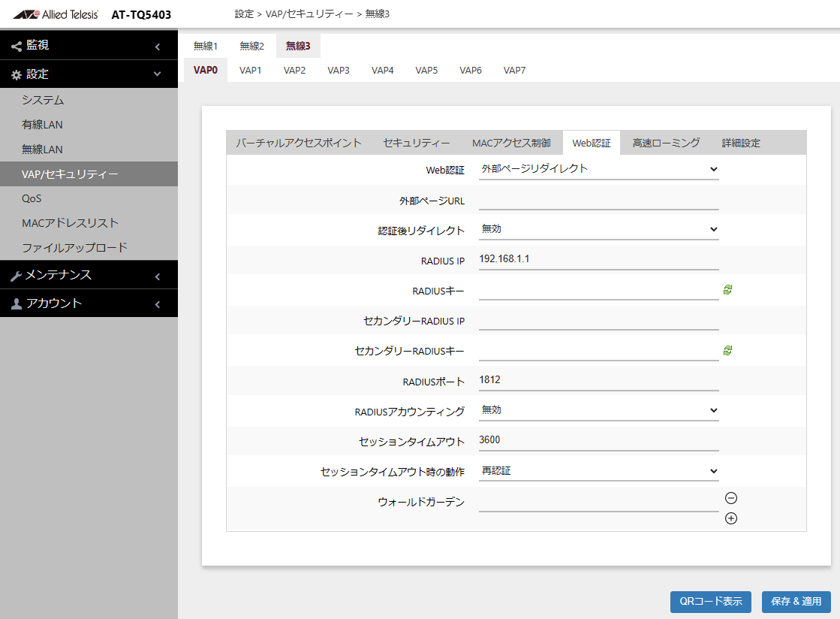The image size is (840, 619).
Task: Open the セキュリティー tab
Action: (417, 143)
